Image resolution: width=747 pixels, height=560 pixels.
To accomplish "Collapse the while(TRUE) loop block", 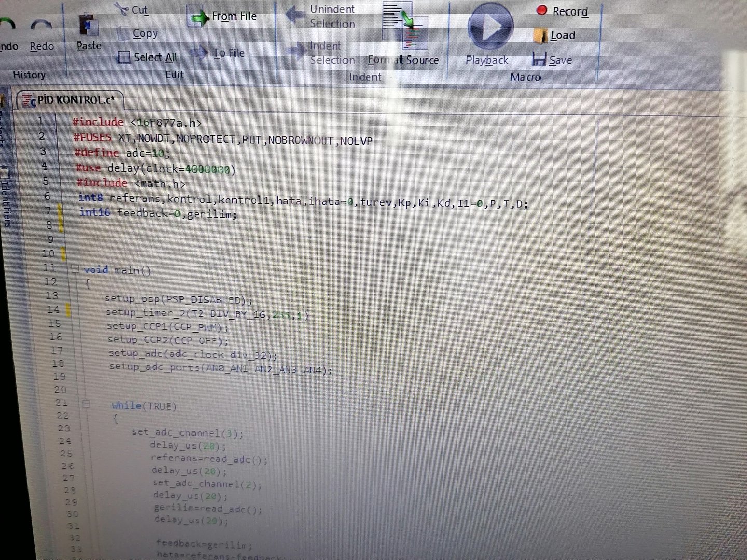I will tap(87, 404).
